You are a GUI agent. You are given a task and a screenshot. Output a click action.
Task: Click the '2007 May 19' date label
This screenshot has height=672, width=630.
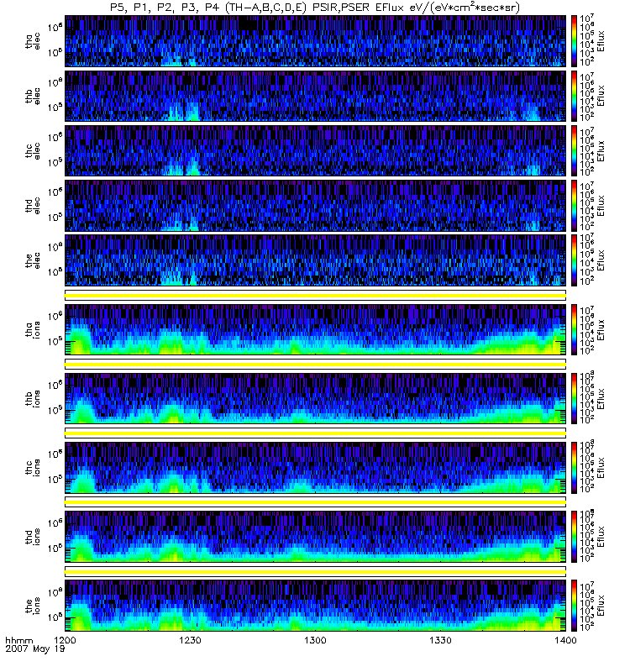pos(35,648)
